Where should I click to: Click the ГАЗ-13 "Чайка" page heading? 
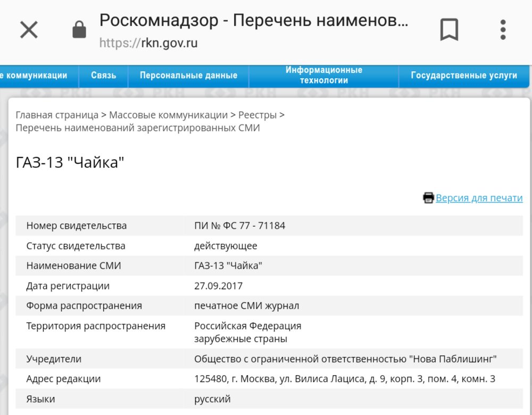point(70,162)
